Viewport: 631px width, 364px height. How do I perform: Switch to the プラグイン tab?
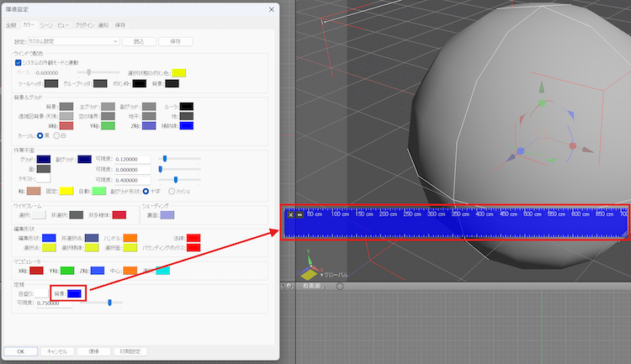tap(84, 25)
